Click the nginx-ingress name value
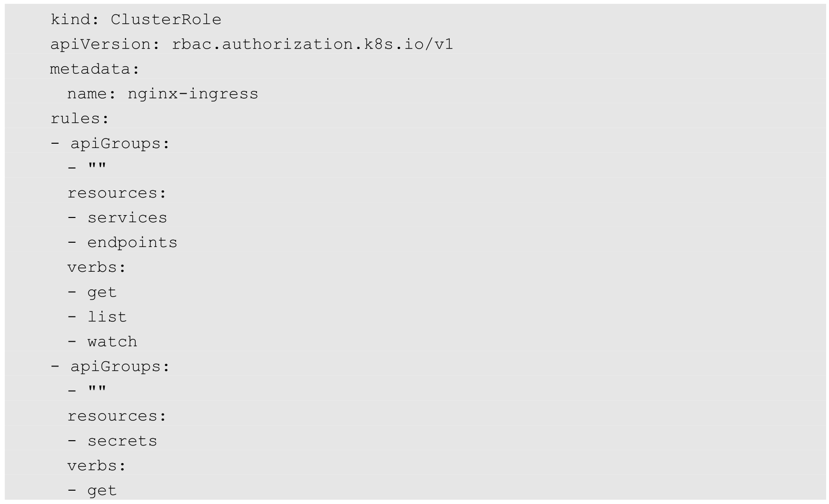Screen dimensions: 829x504 point(193,94)
